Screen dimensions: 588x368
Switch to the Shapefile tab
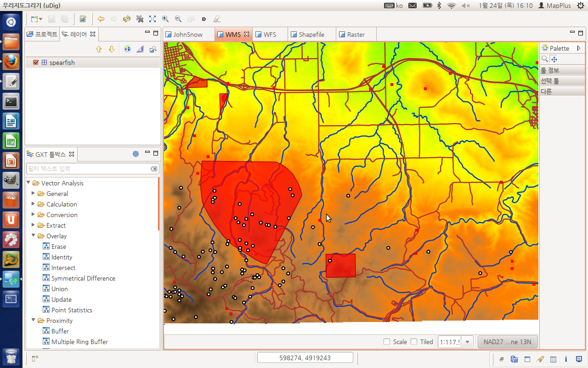coord(311,34)
